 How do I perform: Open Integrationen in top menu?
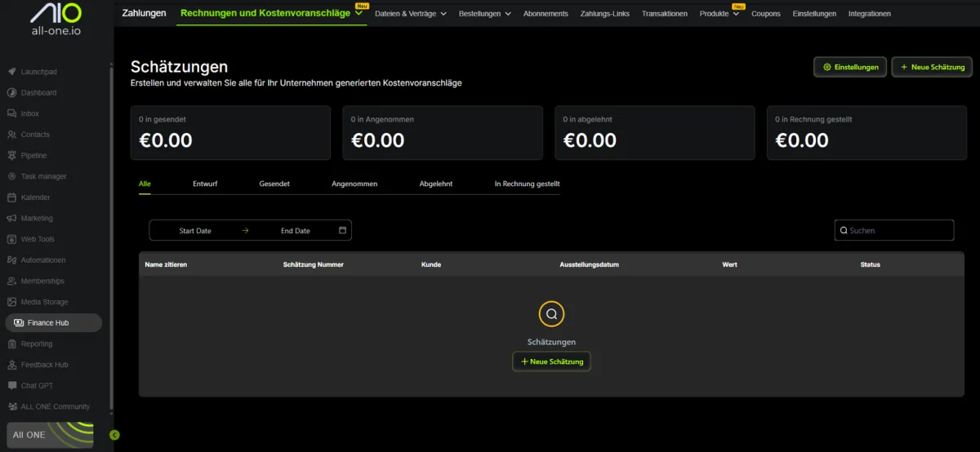point(870,14)
